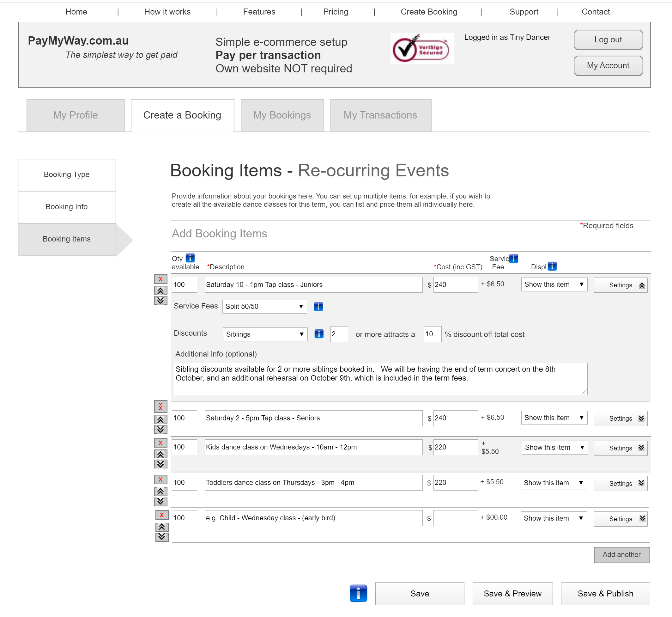Click info icon beside Split 50/50 dropdown

pos(318,307)
